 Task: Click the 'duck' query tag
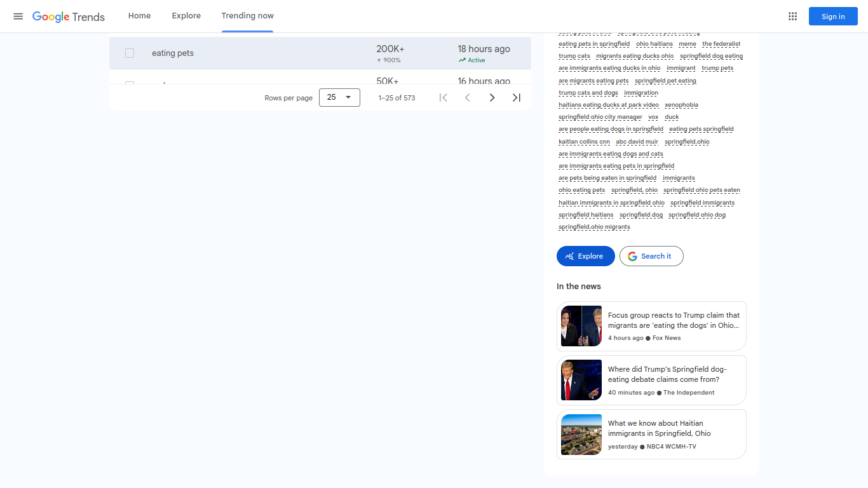tap(672, 117)
